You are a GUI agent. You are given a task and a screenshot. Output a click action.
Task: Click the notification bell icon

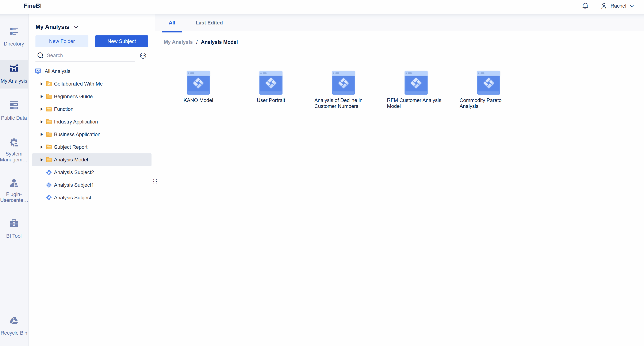(585, 6)
